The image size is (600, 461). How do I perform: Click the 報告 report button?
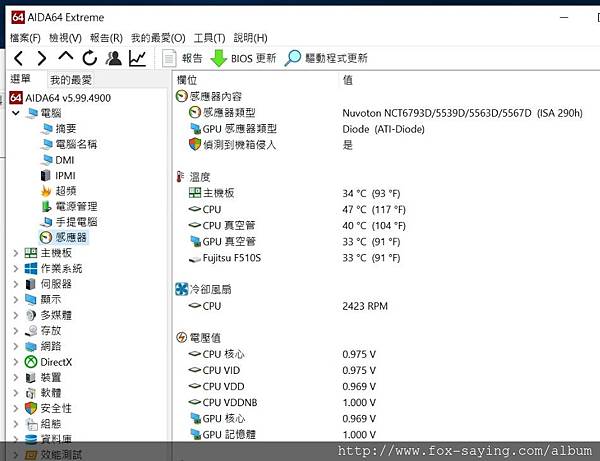tap(182, 58)
